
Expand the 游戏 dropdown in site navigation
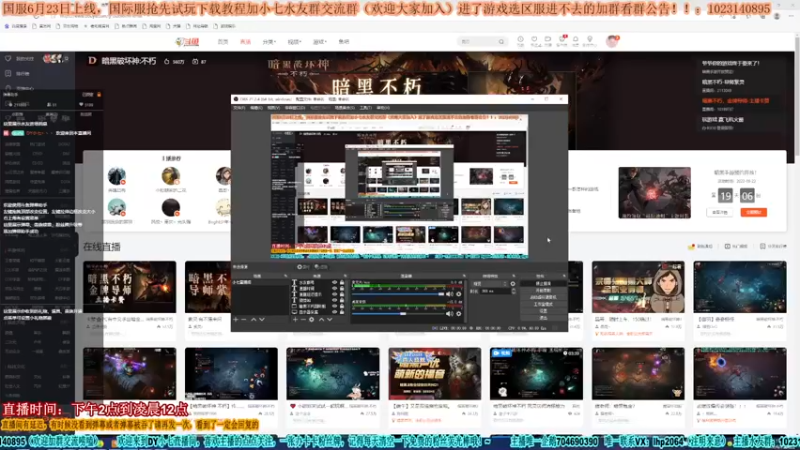point(319,42)
